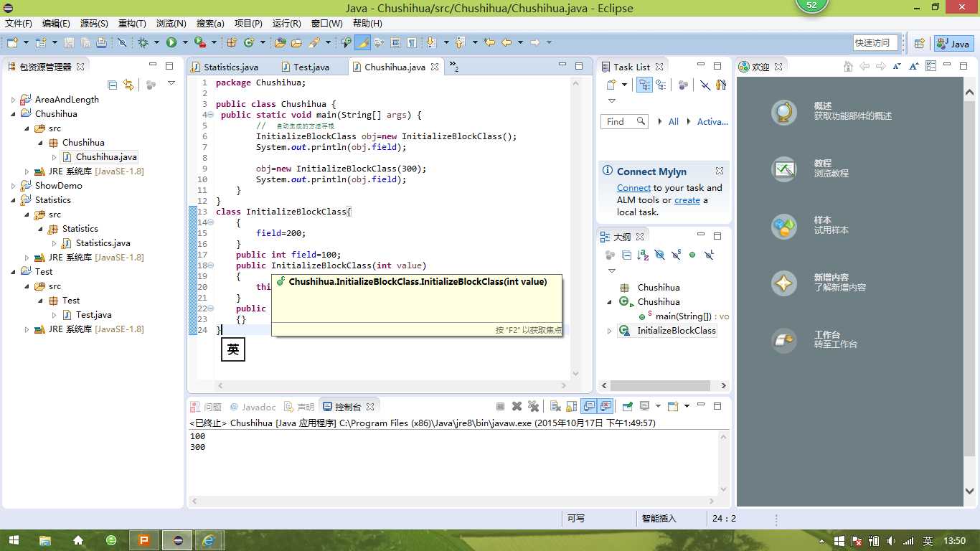Open Internet Explorer from the taskbar
980x551 pixels.
point(209,540)
